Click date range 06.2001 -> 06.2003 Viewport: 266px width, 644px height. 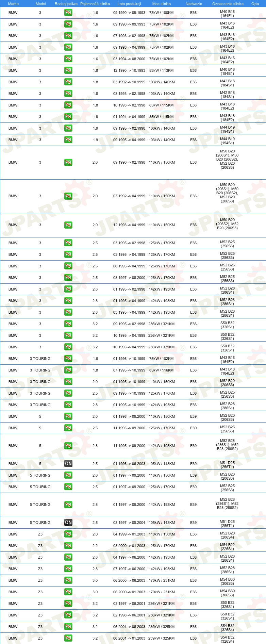point(129,627)
